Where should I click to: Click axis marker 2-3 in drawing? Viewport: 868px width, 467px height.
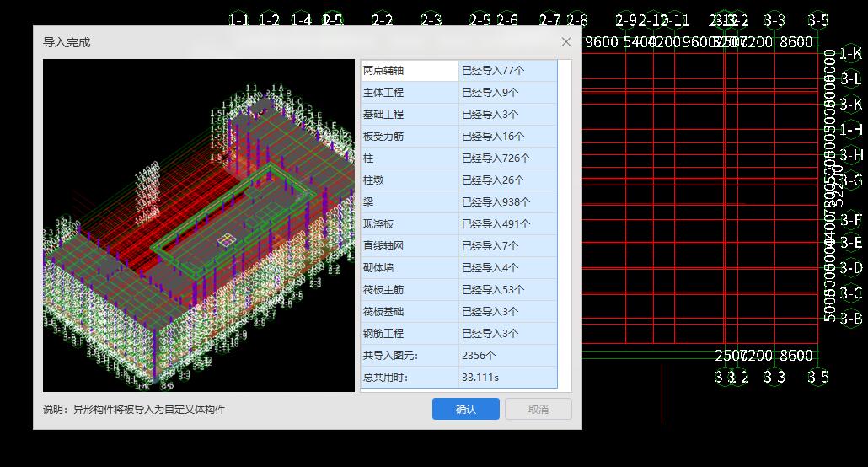431,20
